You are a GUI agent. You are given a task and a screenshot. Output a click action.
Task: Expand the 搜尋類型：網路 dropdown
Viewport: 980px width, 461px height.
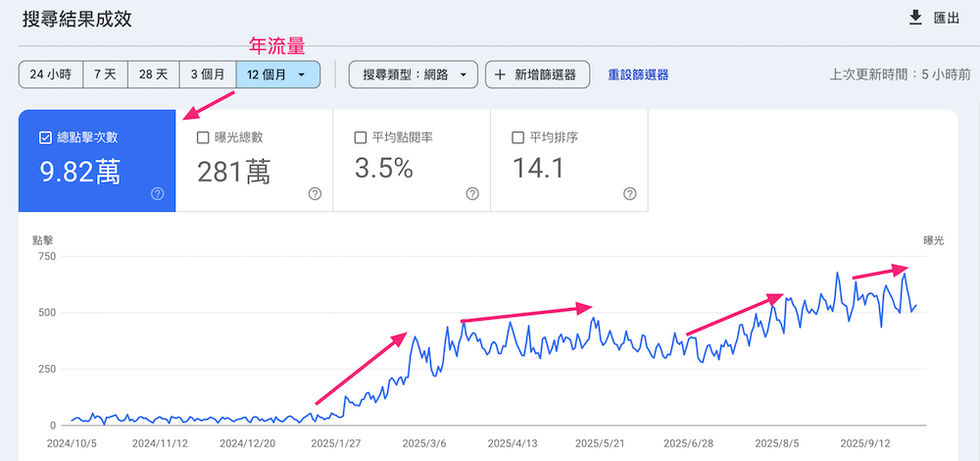[413, 75]
